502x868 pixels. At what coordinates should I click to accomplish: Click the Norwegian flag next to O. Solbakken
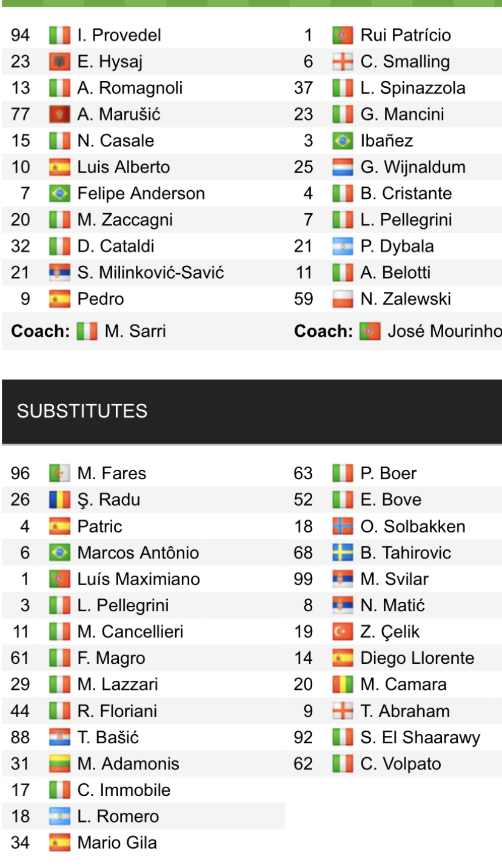[343, 526]
